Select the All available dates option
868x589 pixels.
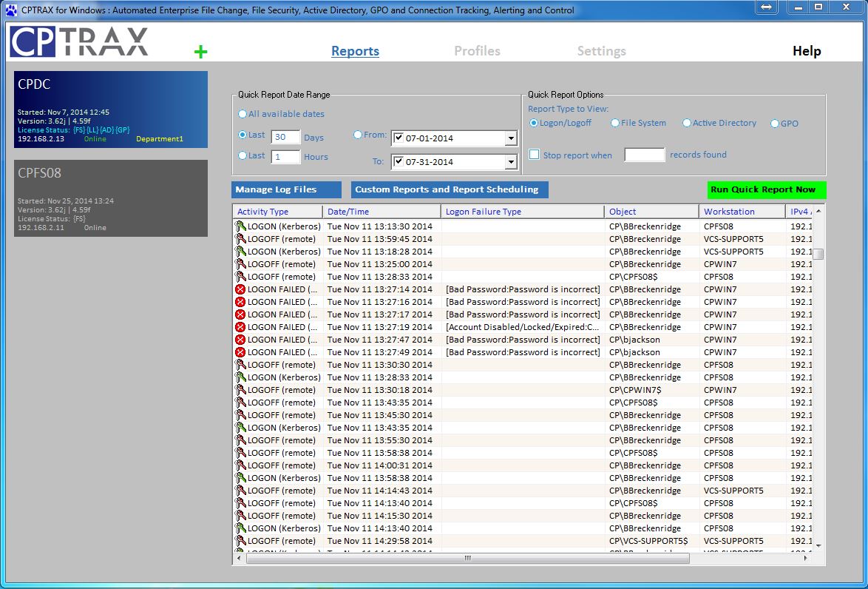click(x=243, y=114)
